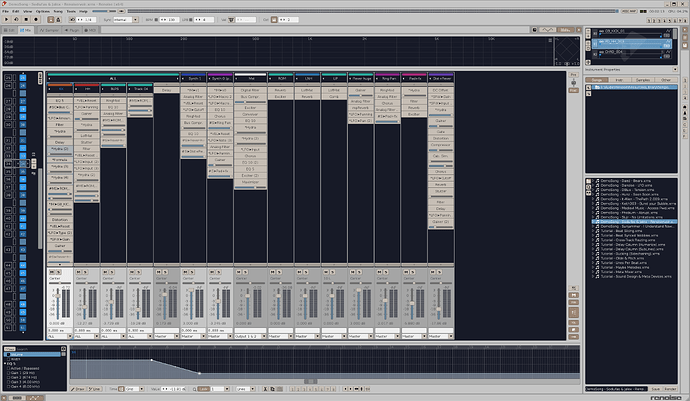Screen dimensions: 690x401
Task: Select the Line tool in automation editor
Action: point(95,389)
